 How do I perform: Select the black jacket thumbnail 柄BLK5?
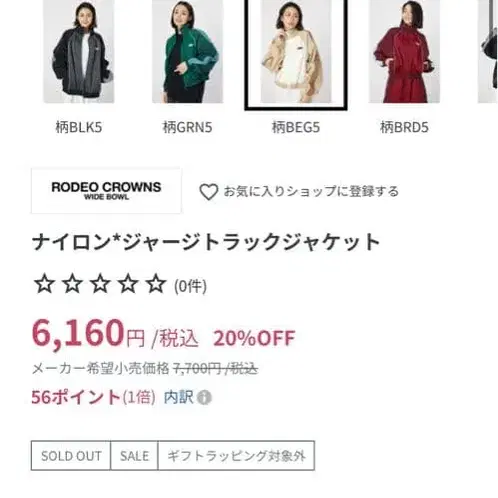(79, 51)
